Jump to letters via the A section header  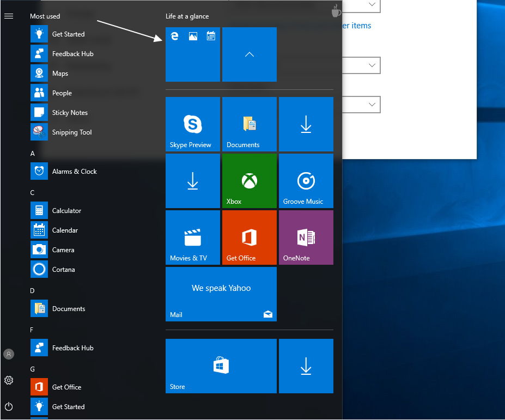[x=33, y=154]
